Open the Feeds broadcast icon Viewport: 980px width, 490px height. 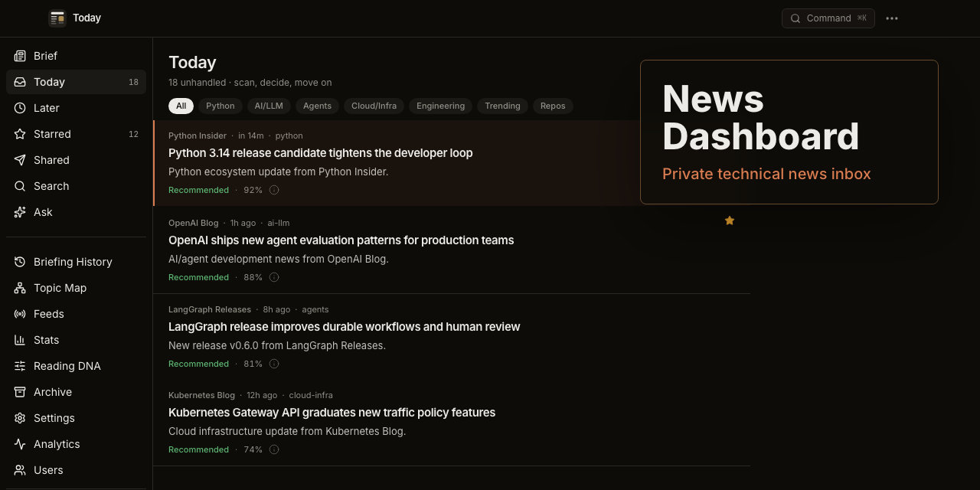click(20, 314)
